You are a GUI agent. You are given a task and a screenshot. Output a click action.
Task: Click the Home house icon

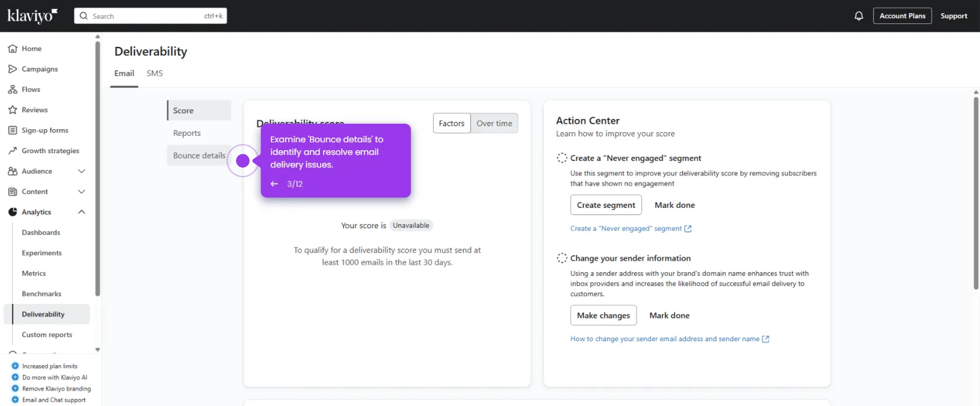13,49
